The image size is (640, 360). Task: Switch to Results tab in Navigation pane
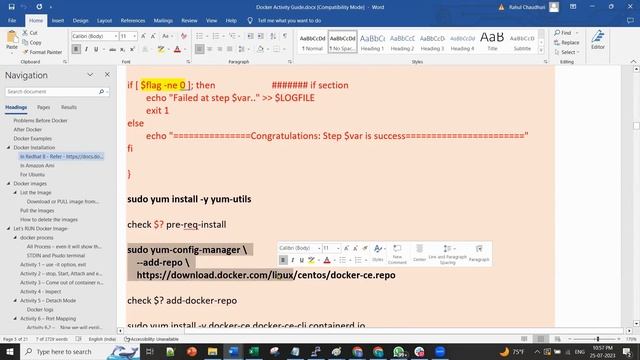(69, 107)
